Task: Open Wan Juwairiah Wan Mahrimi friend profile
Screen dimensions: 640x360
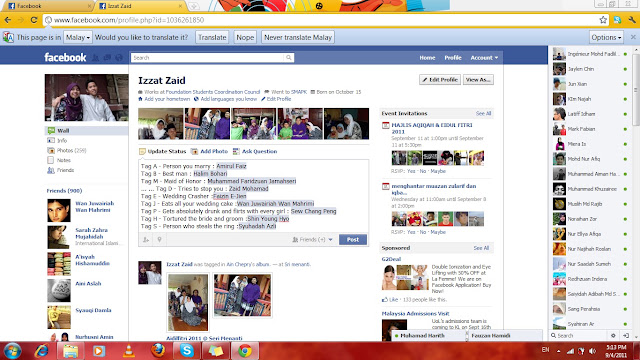Action: [x=95, y=207]
